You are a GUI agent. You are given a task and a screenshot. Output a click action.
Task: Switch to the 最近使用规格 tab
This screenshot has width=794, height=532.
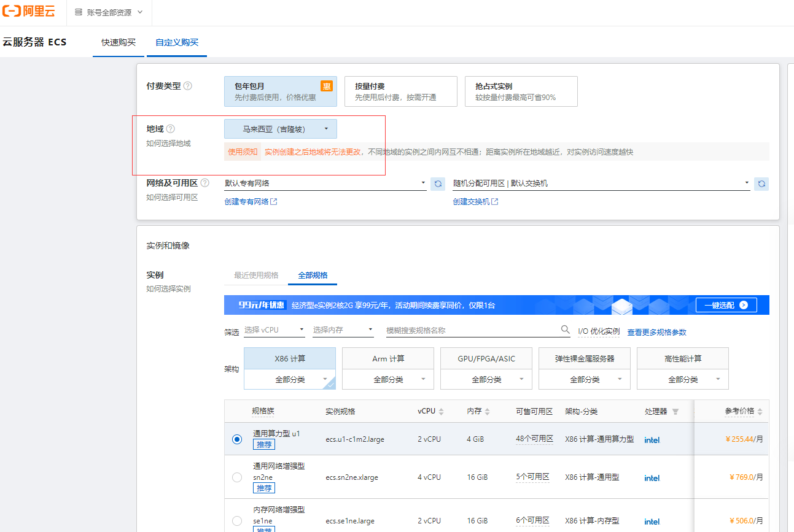pos(256,275)
